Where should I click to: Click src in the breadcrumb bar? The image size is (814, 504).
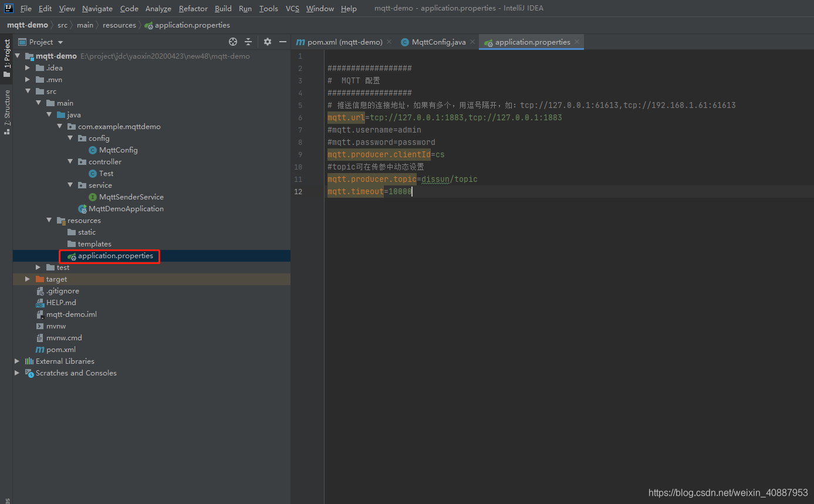[62, 25]
